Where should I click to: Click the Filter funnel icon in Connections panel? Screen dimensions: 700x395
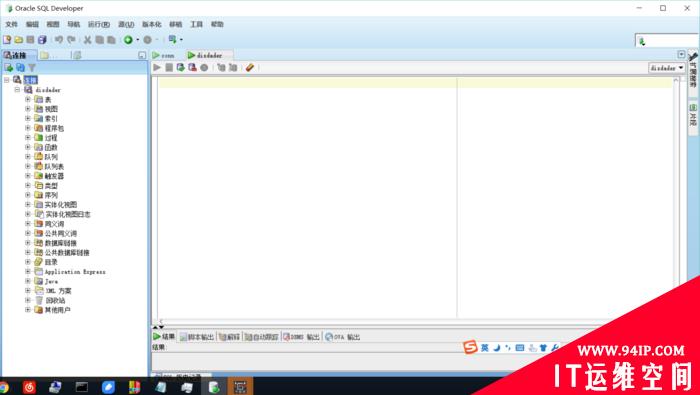coord(32,67)
